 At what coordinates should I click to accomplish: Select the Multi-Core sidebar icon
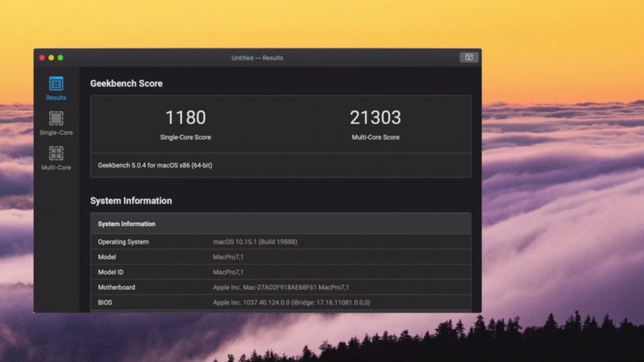[56, 153]
